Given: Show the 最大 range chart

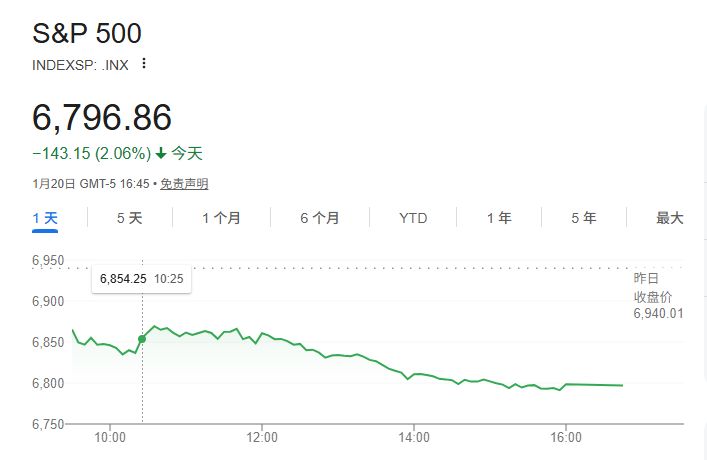Looking at the screenshot, I should 669,218.
